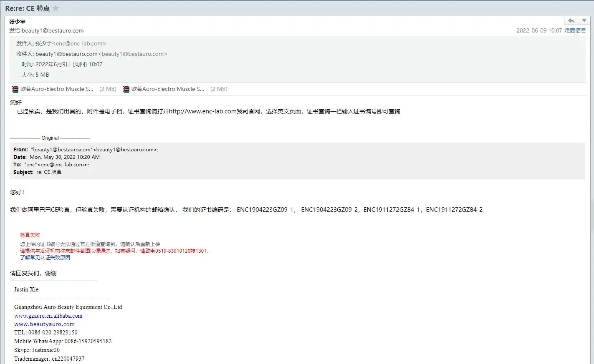Click the first attachment's archive icon
The height and width of the screenshot is (364, 594).
15,89
